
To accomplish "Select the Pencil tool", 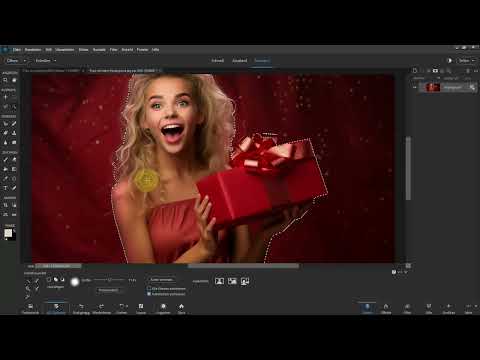I will [14, 188].
